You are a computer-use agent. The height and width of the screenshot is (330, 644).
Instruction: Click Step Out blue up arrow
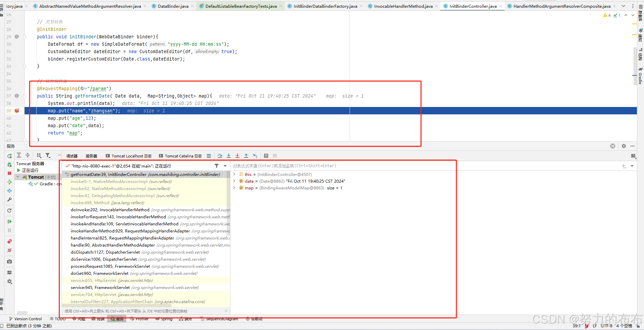click(x=246, y=156)
